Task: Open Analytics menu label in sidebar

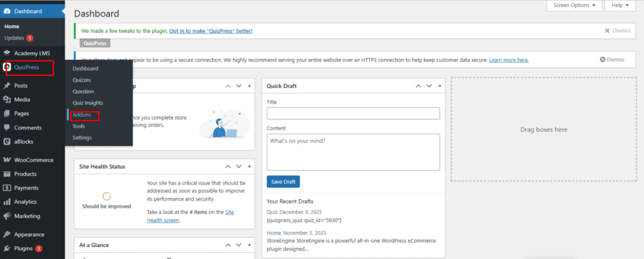Action: [25, 202]
